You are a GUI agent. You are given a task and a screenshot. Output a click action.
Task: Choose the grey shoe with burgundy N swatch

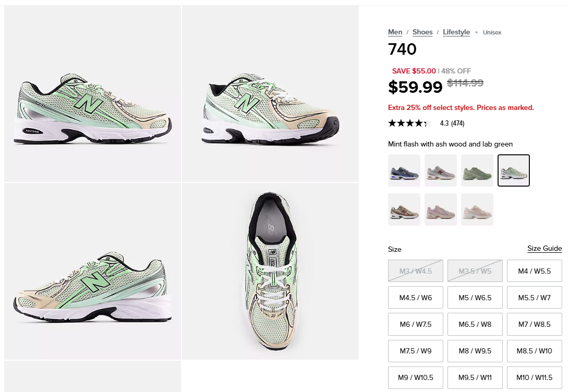(441, 170)
